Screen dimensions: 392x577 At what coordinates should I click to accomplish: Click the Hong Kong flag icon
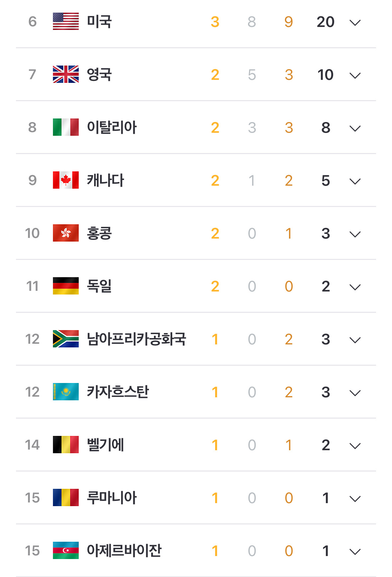point(66,233)
